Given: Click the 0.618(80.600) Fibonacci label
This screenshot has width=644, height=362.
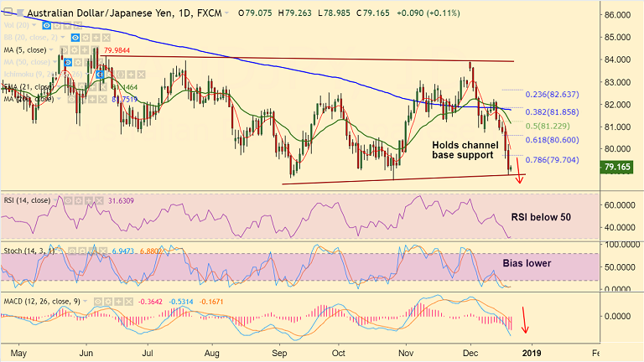Looking at the screenshot, I should click(552, 140).
